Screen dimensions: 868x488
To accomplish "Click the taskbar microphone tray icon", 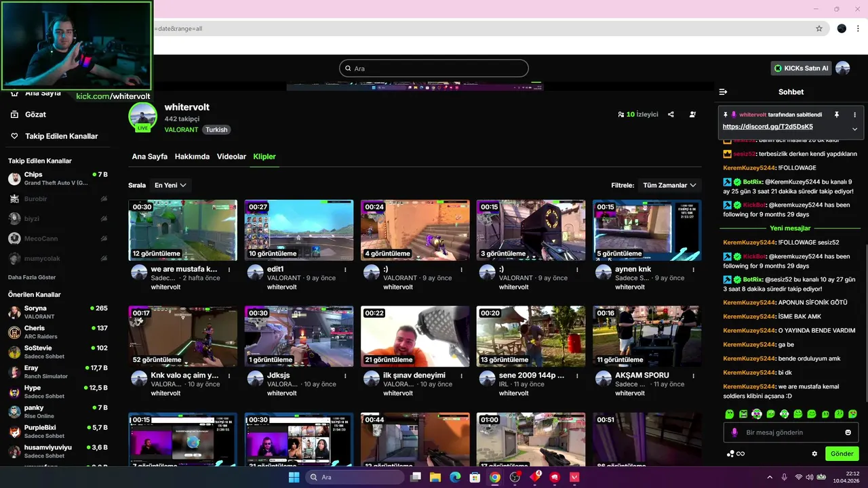I will coord(784,477).
